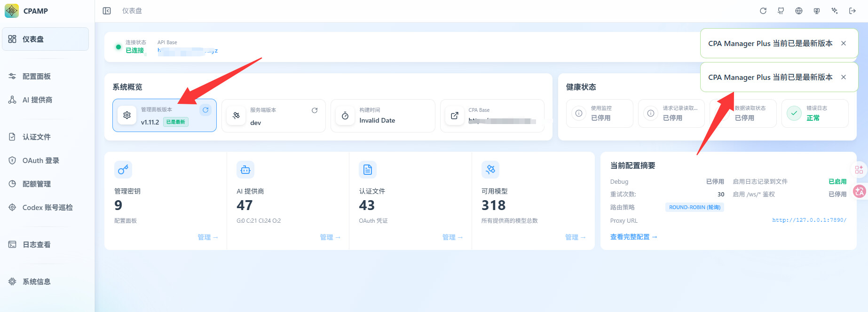Click the Invalid Date build time value
This screenshot has height=312, width=868.
(x=377, y=120)
